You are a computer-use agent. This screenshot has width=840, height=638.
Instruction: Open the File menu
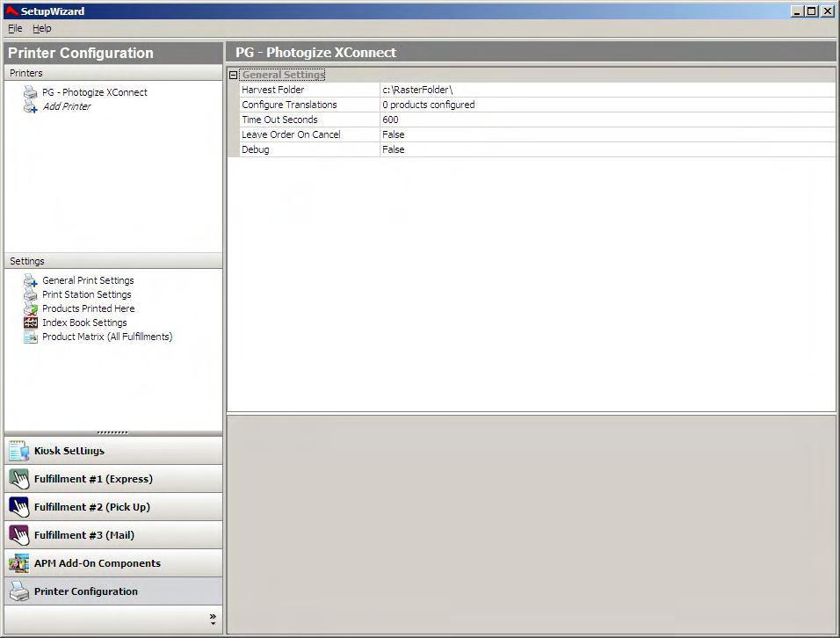pos(15,28)
